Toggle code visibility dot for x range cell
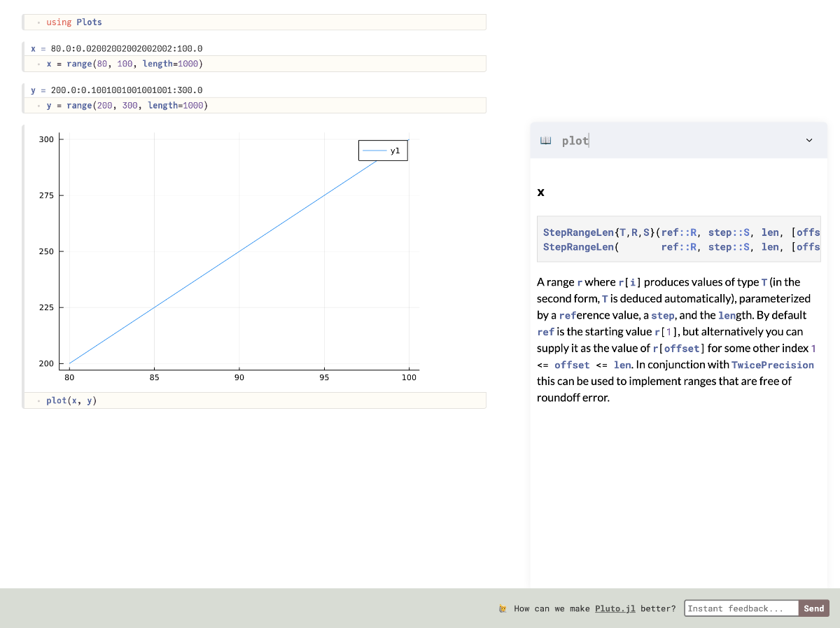Screen dimensions: 840x628 [38, 64]
